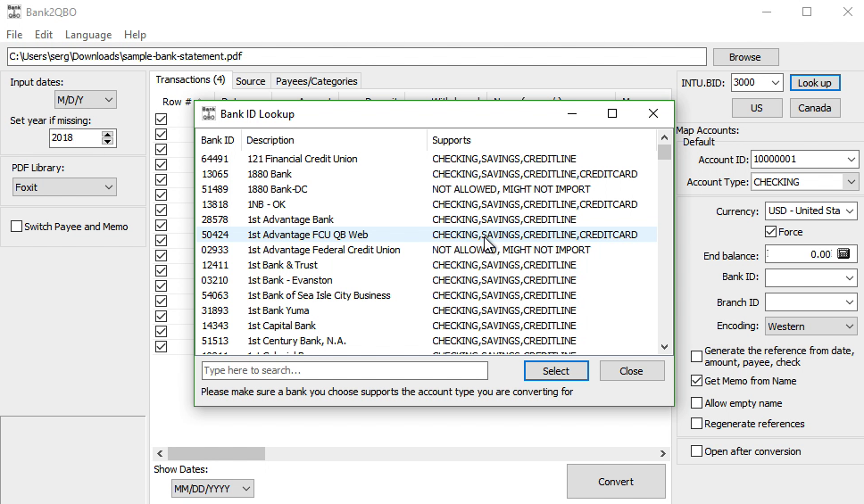Image resolution: width=864 pixels, height=504 pixels.
Task: Enable Open after conversion checkbox
Action: coord(696,451)
